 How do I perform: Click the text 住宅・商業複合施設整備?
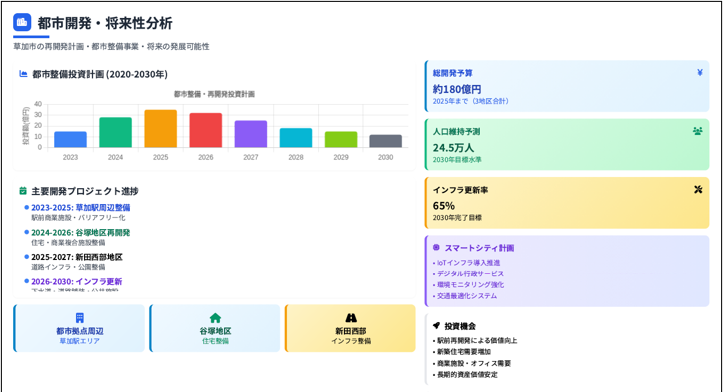point(68,243)
